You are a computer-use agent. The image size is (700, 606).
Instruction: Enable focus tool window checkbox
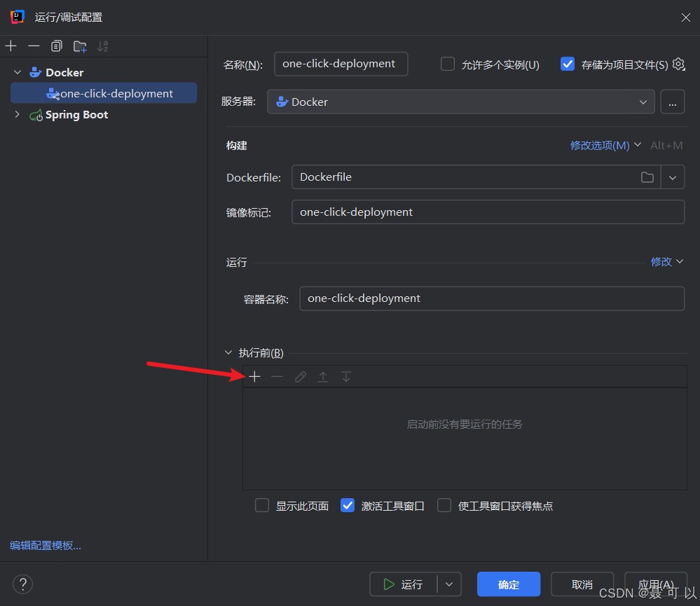[444, 506]
